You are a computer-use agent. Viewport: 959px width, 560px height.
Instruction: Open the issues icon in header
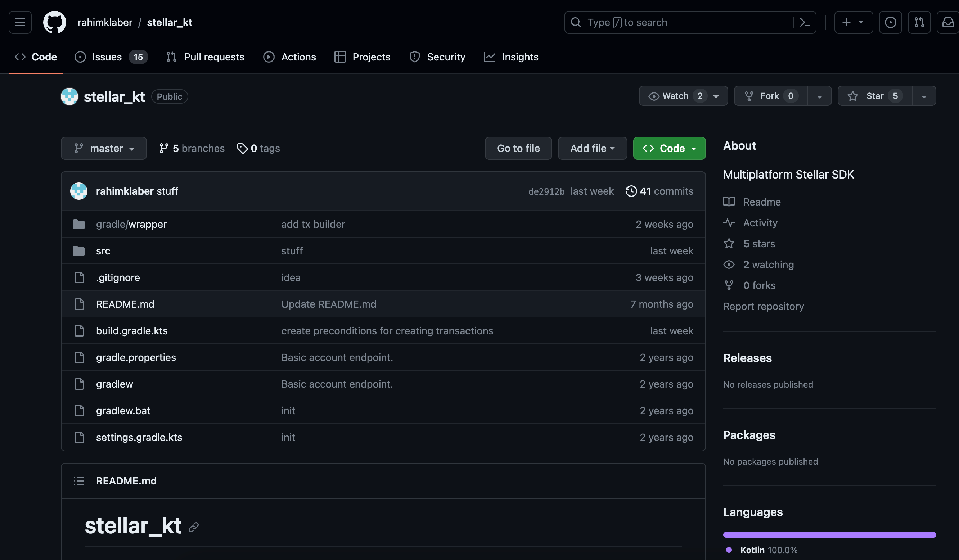coord(891,22)
